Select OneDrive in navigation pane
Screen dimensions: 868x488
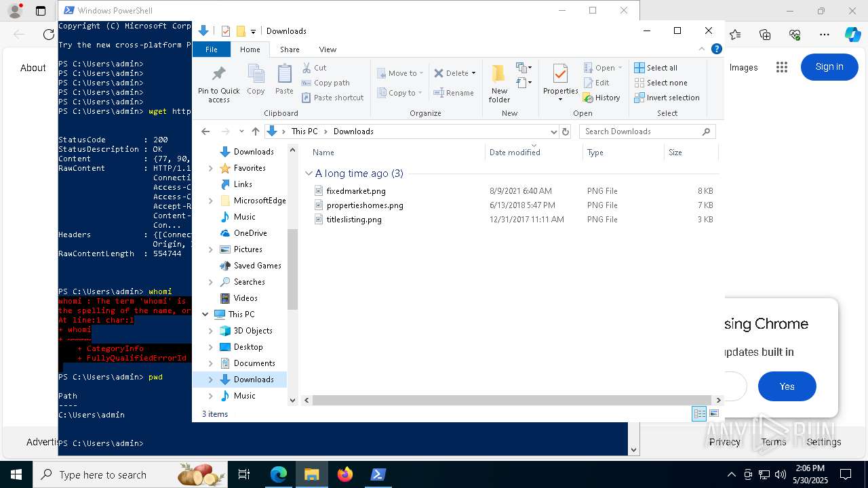[250, 233]
